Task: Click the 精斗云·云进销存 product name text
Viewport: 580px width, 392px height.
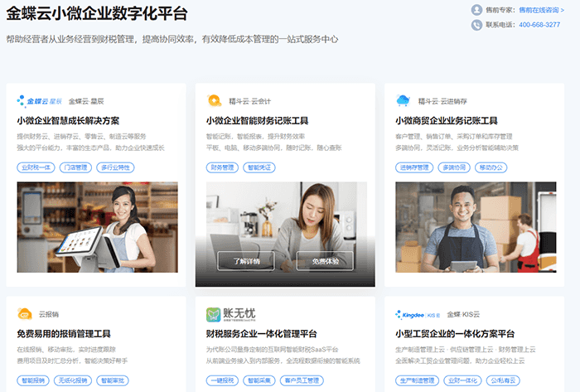Action: [x=442, y=101]
